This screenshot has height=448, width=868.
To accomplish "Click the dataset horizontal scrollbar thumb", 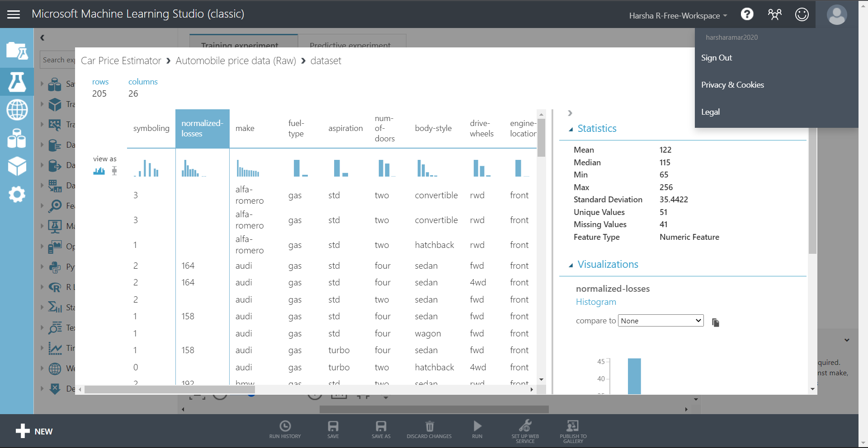I will pyautogui.click(x=170, y=389).
